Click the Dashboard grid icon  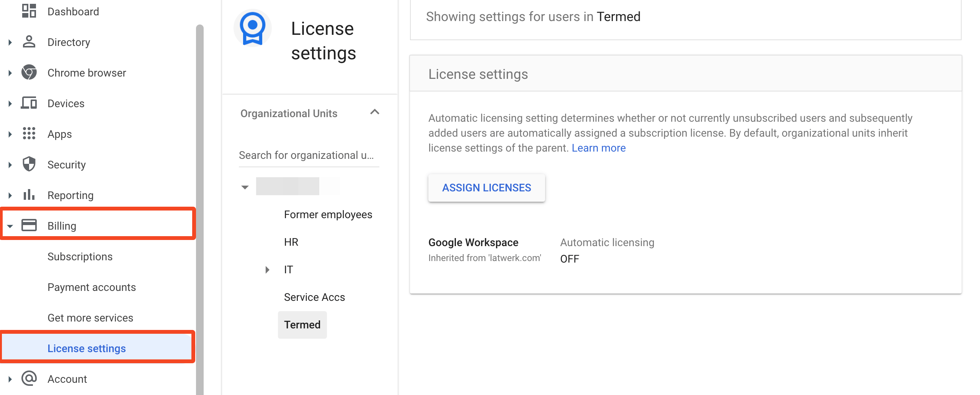(29, 11)
